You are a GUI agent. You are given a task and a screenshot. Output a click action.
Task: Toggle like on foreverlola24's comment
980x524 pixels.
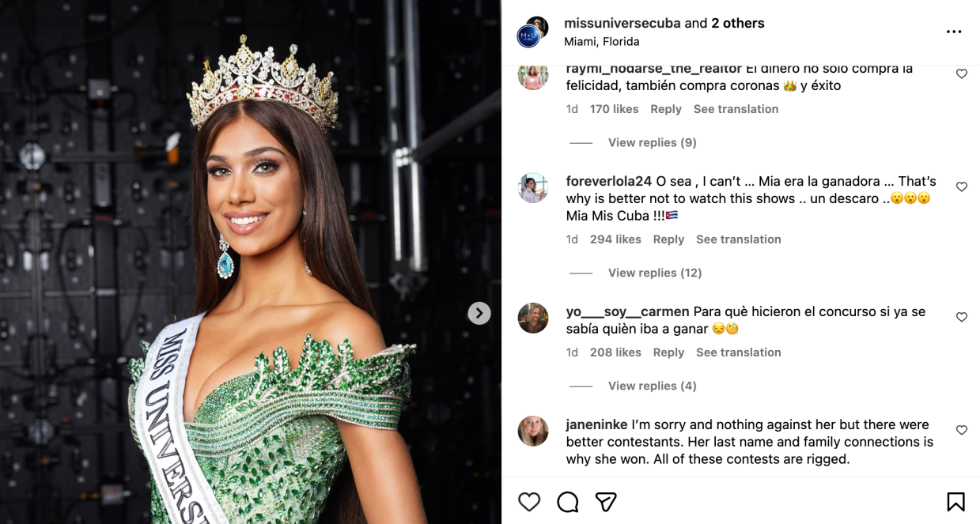(x=962, y=187)
